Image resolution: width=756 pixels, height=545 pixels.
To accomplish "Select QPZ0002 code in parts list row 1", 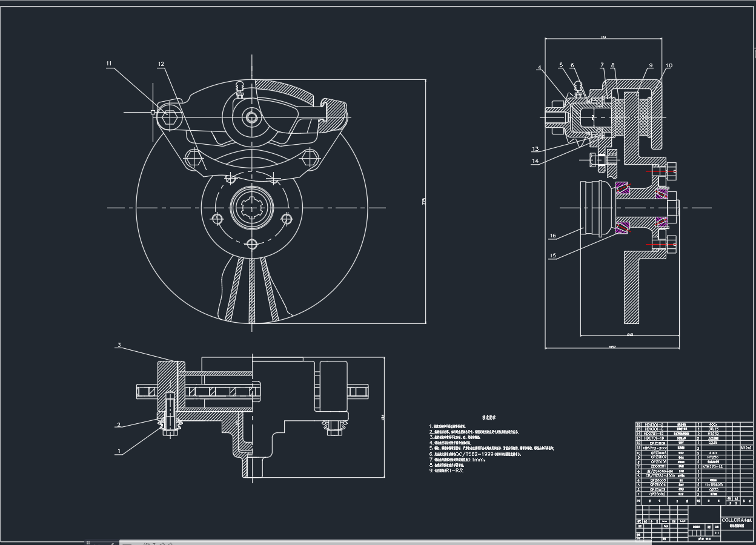I will 657,494.
